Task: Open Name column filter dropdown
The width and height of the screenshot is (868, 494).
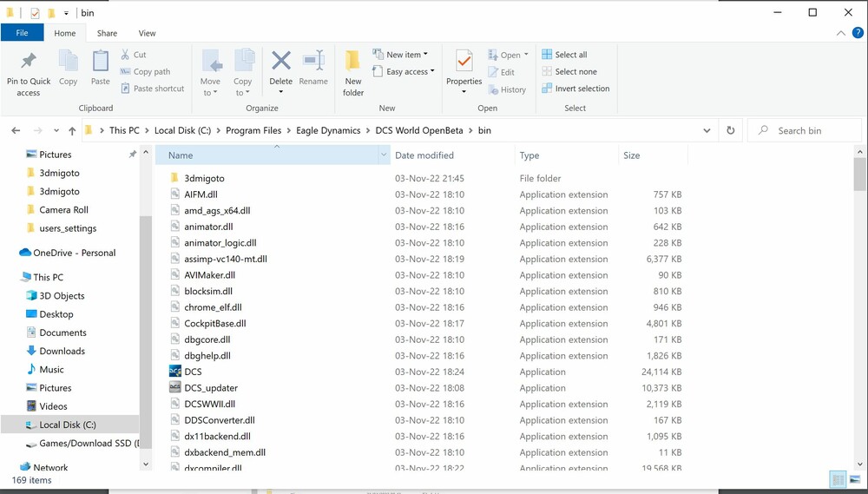Action: click(384, 155)
